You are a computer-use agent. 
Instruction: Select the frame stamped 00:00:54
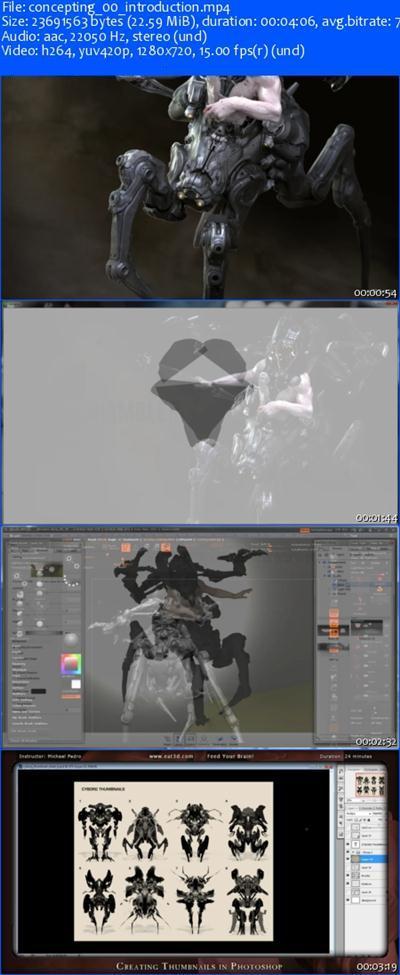point(200,188)
